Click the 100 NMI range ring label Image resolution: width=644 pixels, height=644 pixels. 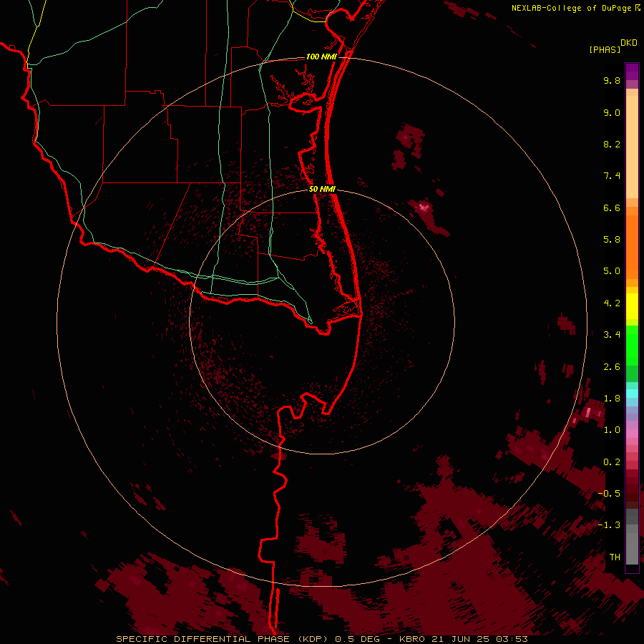(x=321, y=57)
